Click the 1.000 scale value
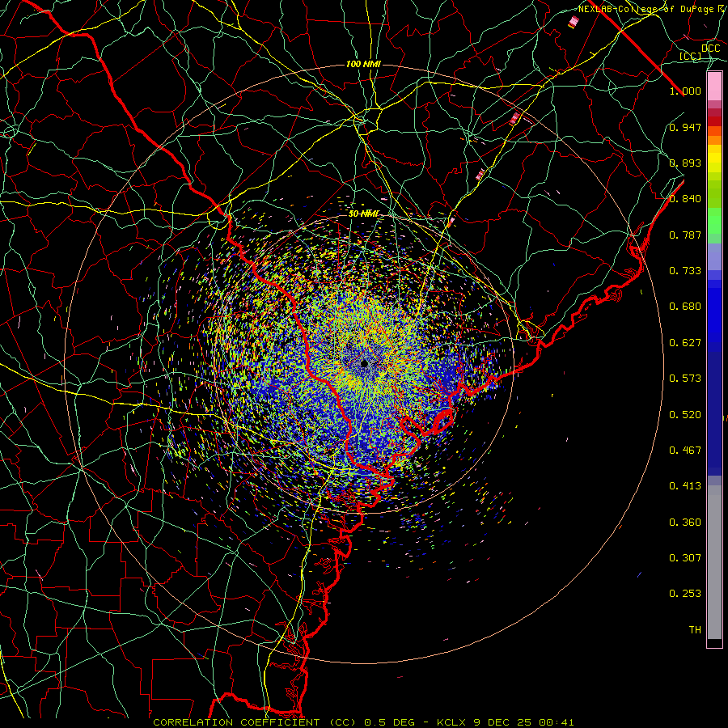Screen dimensions: 728x728 [685, 91]
